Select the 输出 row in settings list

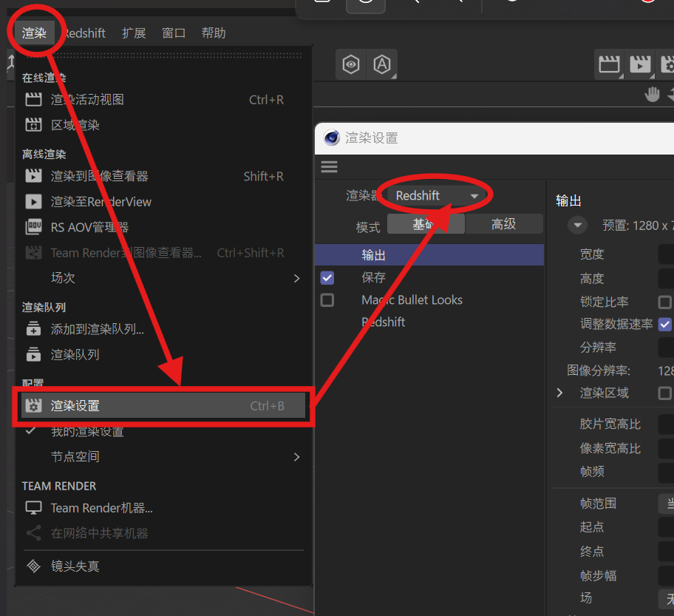(x=429, y=255)
